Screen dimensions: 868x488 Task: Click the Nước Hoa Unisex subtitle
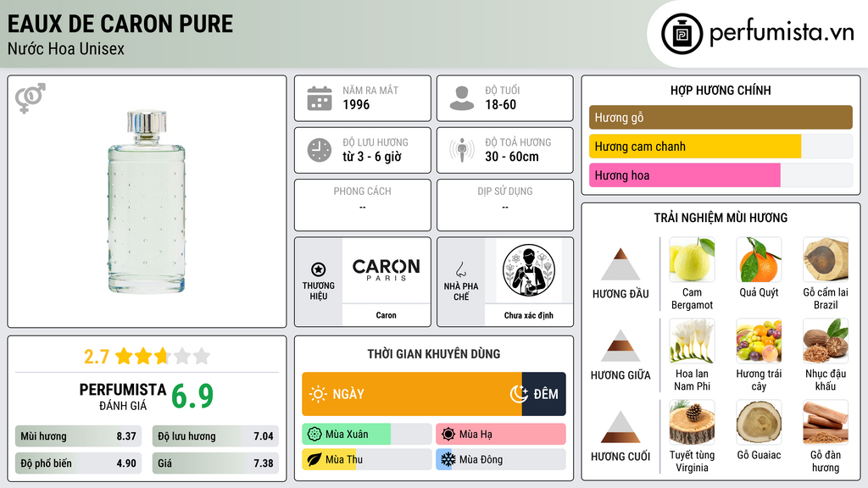[66, 48]
